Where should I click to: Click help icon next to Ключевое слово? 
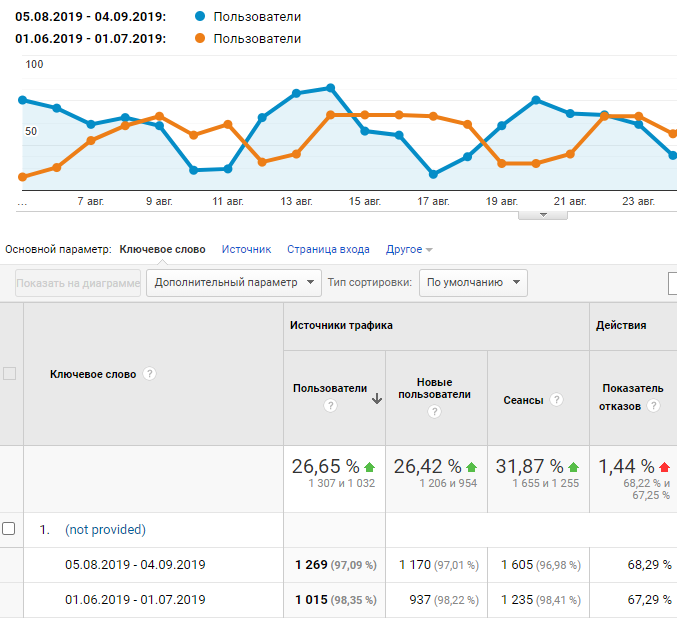pos(150,374)
